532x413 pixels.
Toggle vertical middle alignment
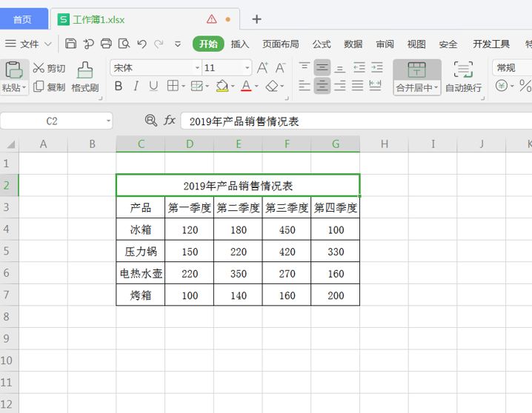tap(322, 67)
